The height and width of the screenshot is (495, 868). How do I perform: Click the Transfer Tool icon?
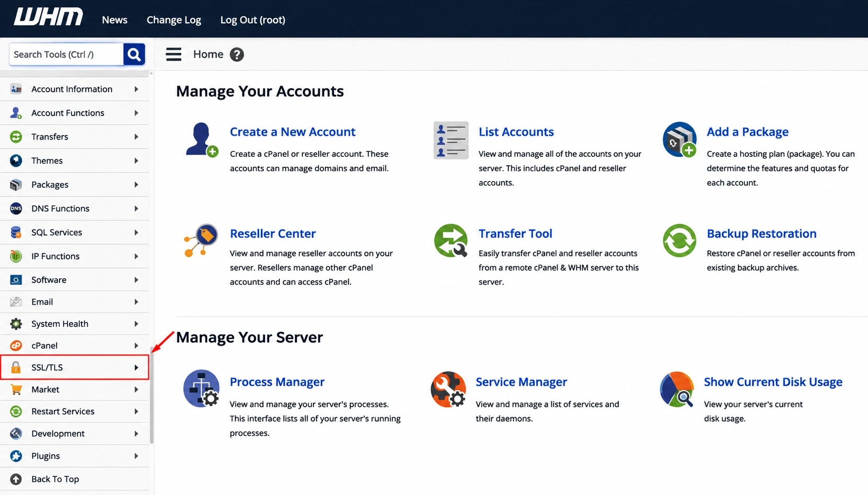[x=451, y=240]
